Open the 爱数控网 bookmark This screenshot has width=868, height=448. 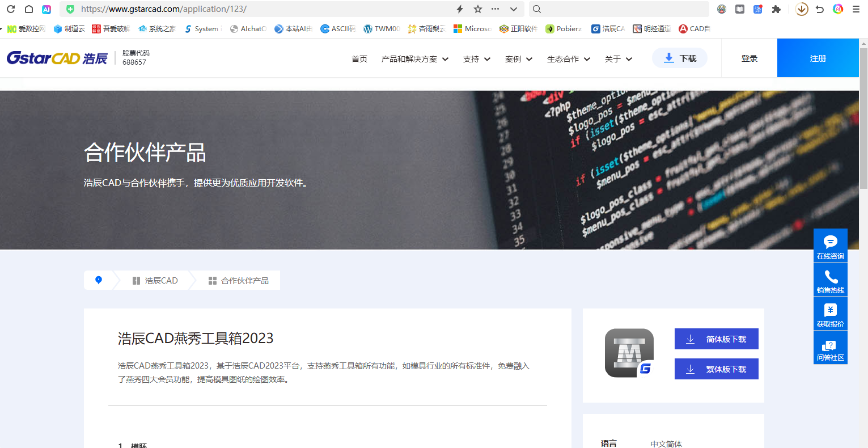tap(26, 29)
